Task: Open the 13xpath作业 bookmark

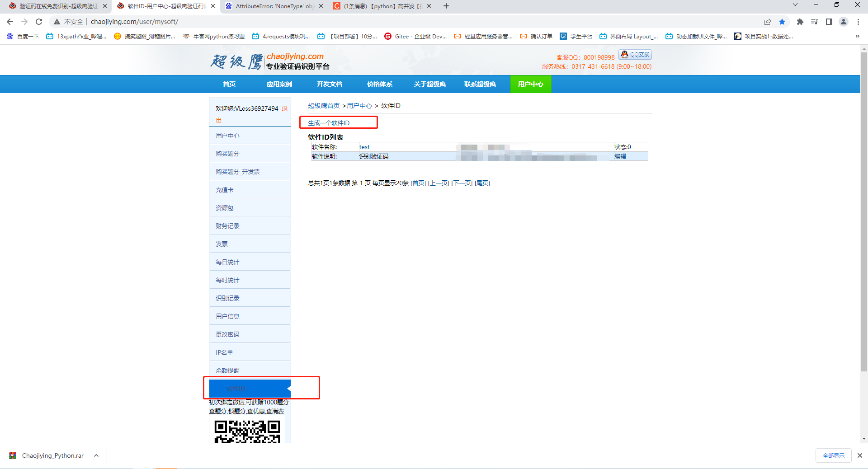Action: (76, 36)
